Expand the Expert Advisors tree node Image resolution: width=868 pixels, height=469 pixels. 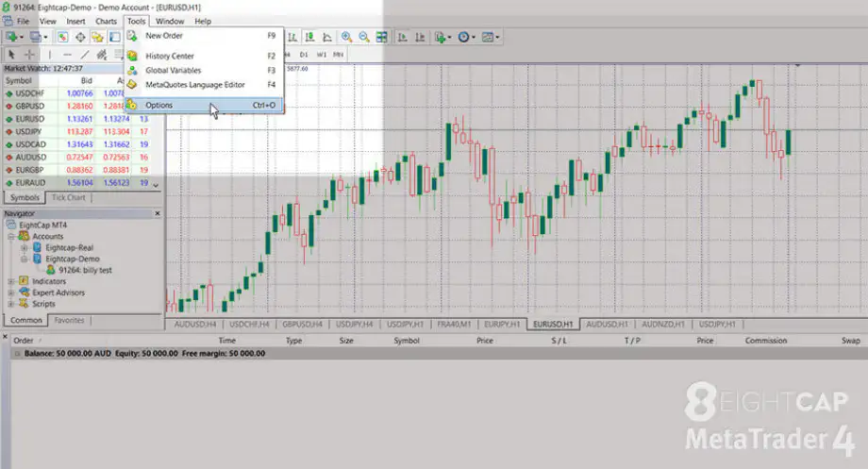[11, 293]
